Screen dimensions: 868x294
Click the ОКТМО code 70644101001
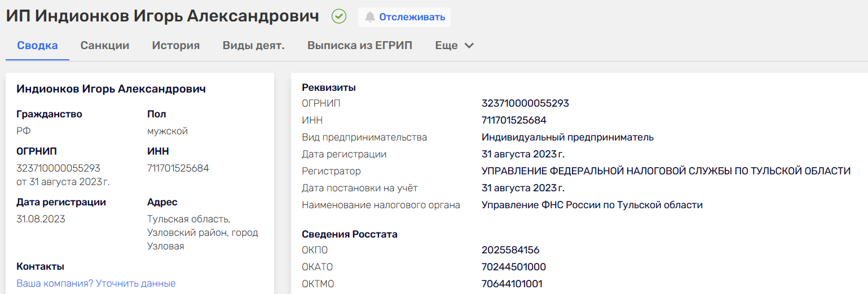(x=512, y=284)
